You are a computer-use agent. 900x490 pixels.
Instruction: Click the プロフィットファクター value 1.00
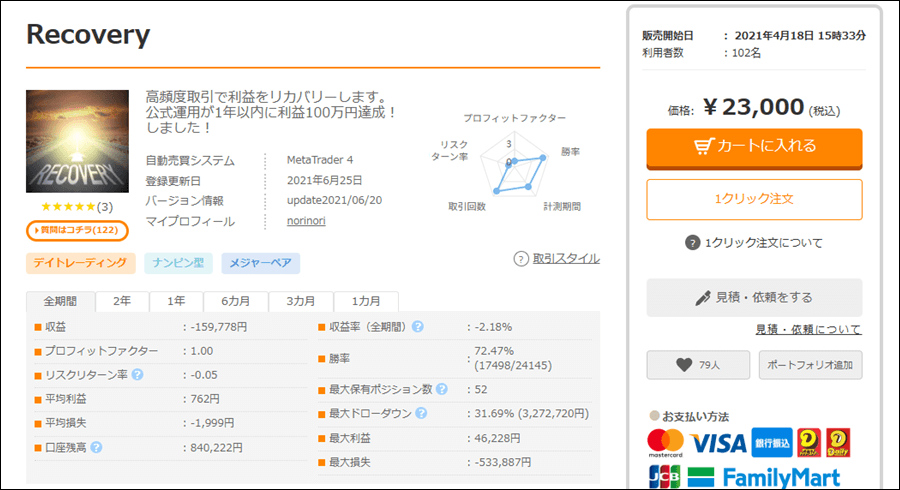pyautogui.click(x=201, y=351)
